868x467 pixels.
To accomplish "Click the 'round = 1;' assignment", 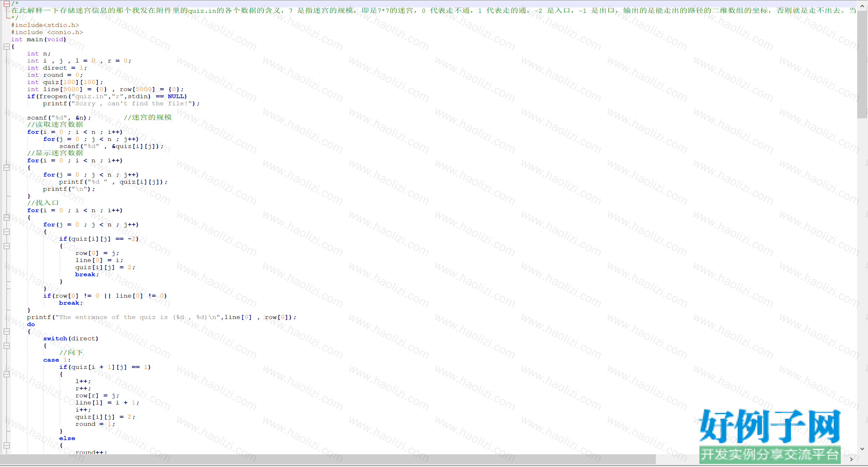I will (x=95, y=424).
